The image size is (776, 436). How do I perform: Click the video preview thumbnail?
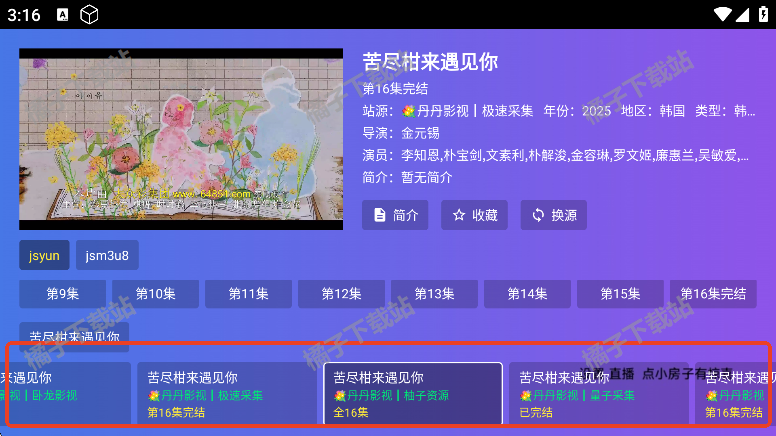point(181,139)
